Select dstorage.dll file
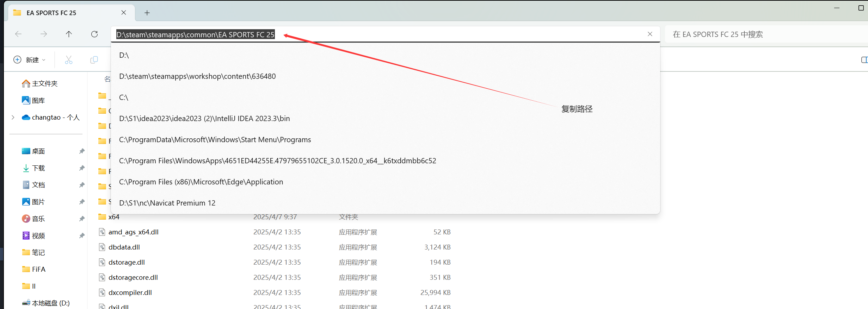 (x=127, y=262)
